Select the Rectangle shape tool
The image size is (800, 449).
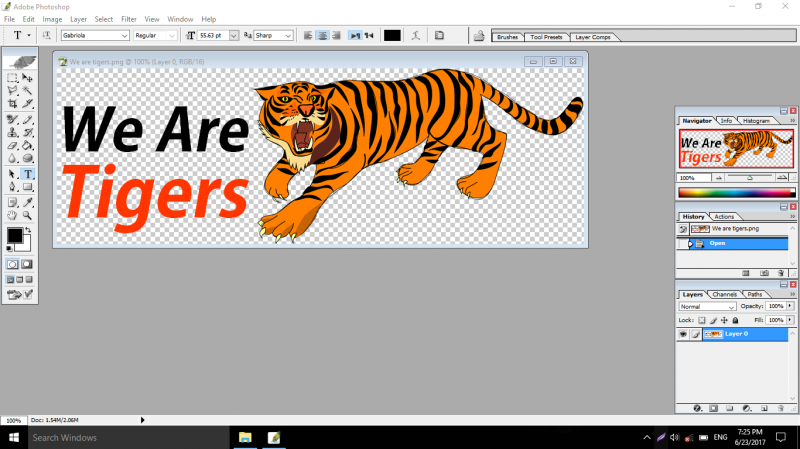[x=28, y=187]
